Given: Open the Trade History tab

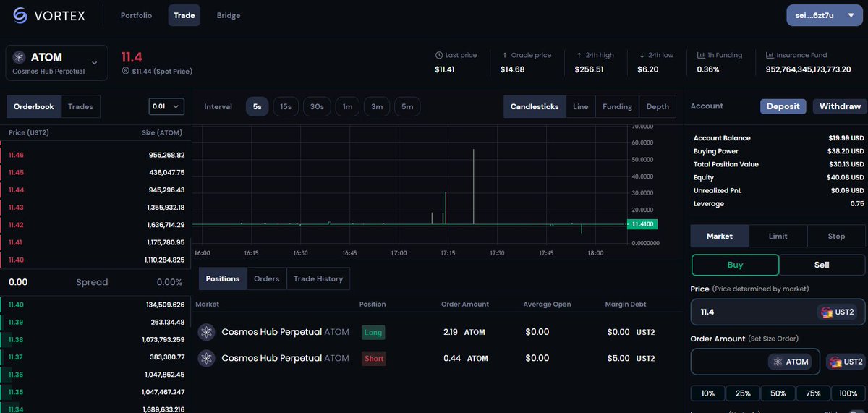Looking at the screenshot, I should tap(318, 278).
